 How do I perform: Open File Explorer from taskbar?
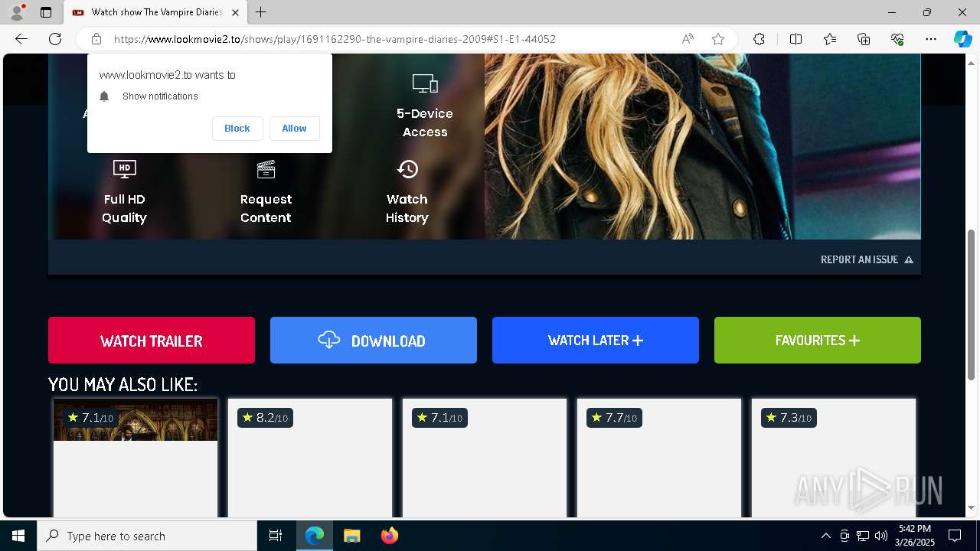point(352,536)
